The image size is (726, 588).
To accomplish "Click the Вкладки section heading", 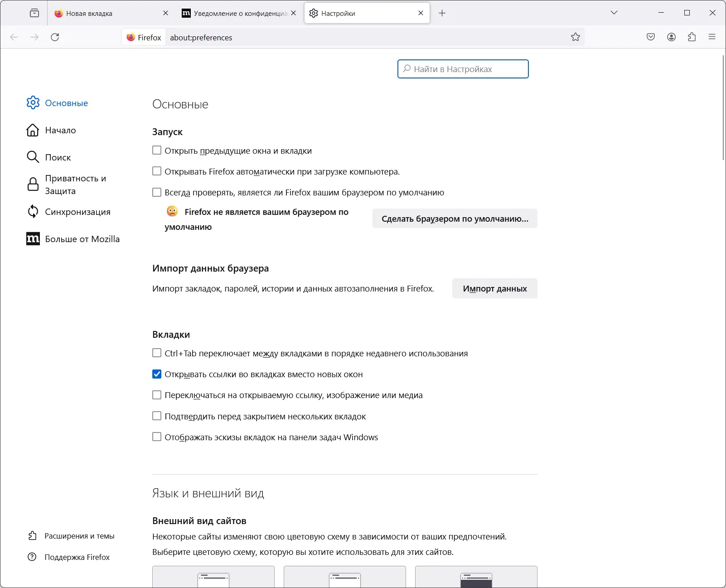I will [x=171, y=335].
